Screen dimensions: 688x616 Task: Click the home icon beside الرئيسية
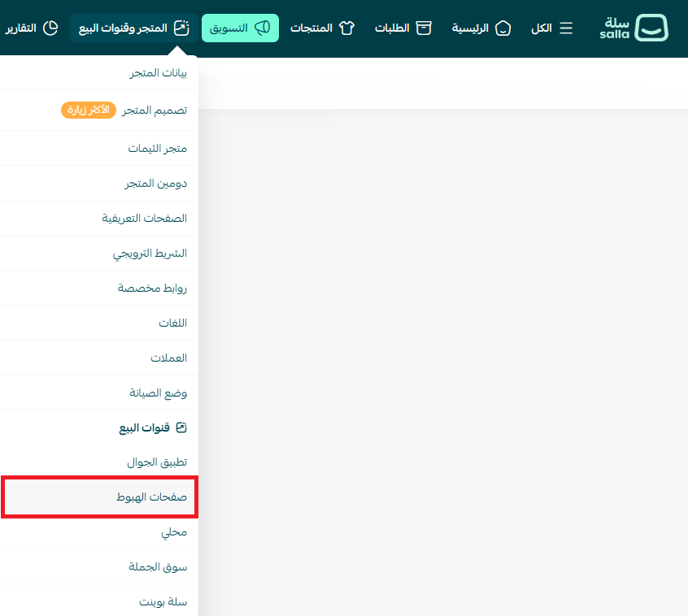pyautogui.click(x=503, y=28)
